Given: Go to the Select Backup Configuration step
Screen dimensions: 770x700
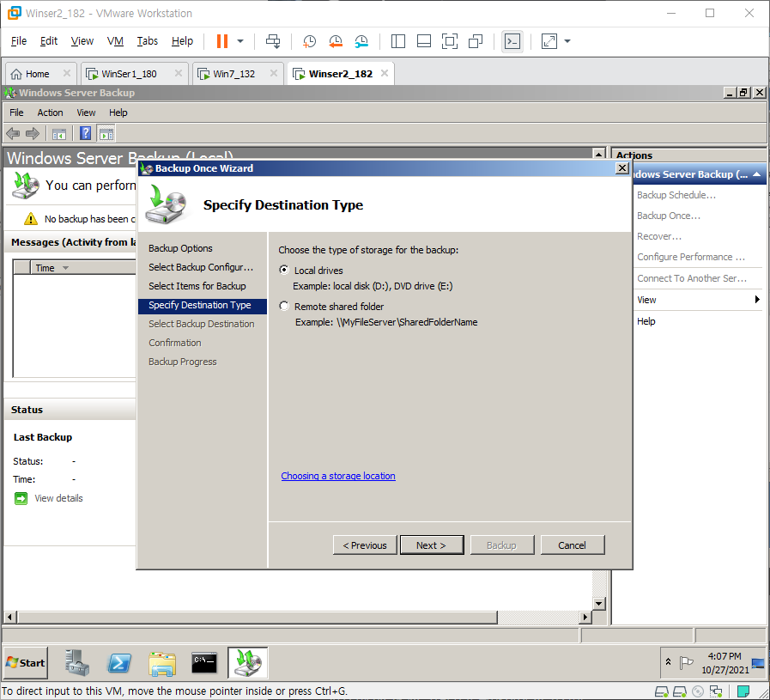Looking at the screenshot, I should [201, 267].
